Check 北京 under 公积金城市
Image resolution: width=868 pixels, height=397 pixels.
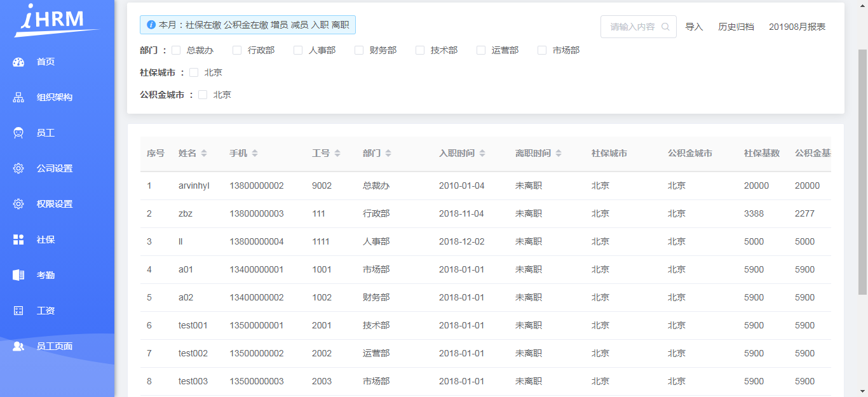[203, 95]
